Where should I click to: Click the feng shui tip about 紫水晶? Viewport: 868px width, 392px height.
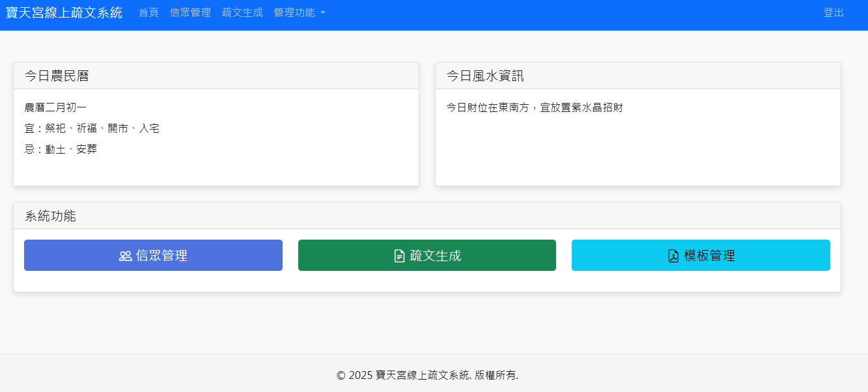(534, 107)
